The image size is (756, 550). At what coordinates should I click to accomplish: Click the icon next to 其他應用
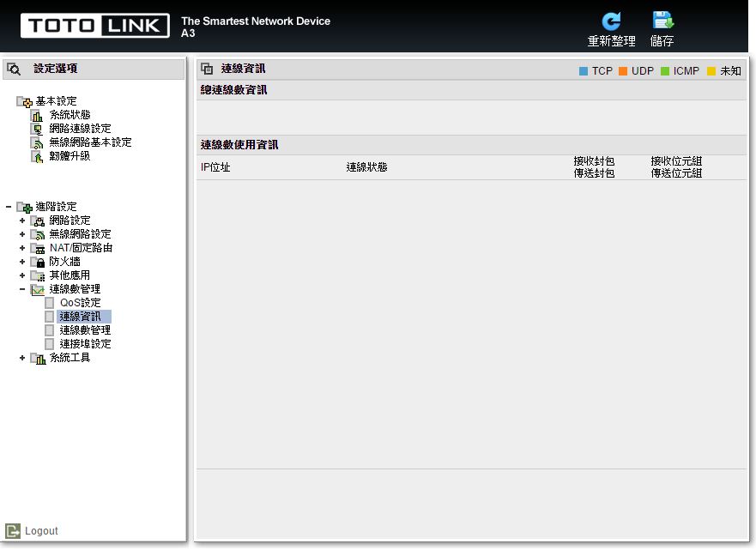click(x=38, y=275)
